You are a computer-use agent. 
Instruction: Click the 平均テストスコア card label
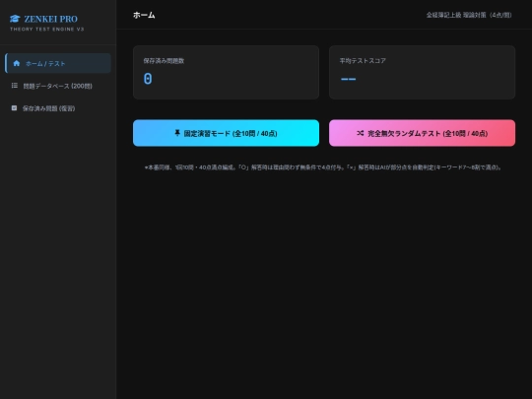tap(363, 61)
